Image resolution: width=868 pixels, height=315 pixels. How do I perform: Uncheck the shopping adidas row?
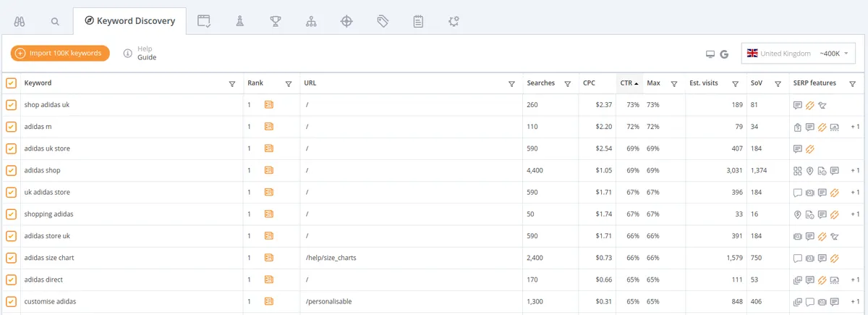coord(11,214)
